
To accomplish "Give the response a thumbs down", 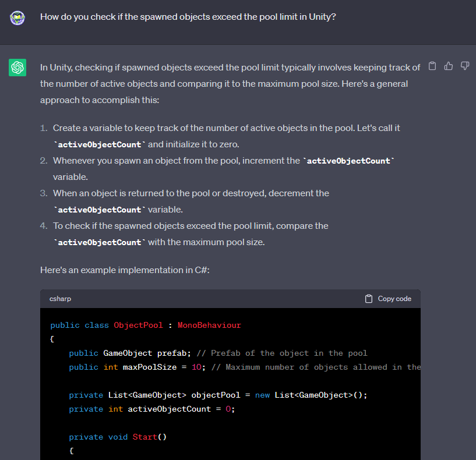I will click(464, 66).
